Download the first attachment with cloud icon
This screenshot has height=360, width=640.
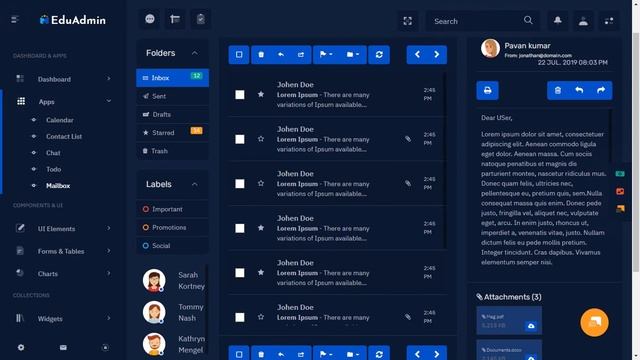(x=531, y=326)
